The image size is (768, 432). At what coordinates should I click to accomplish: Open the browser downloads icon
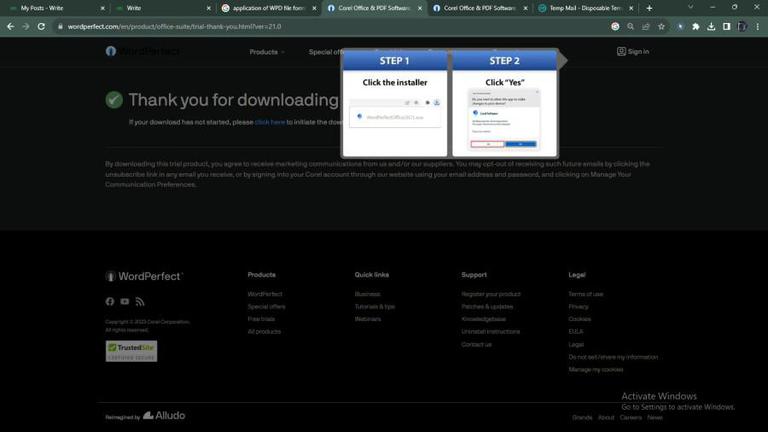(711, 26)
